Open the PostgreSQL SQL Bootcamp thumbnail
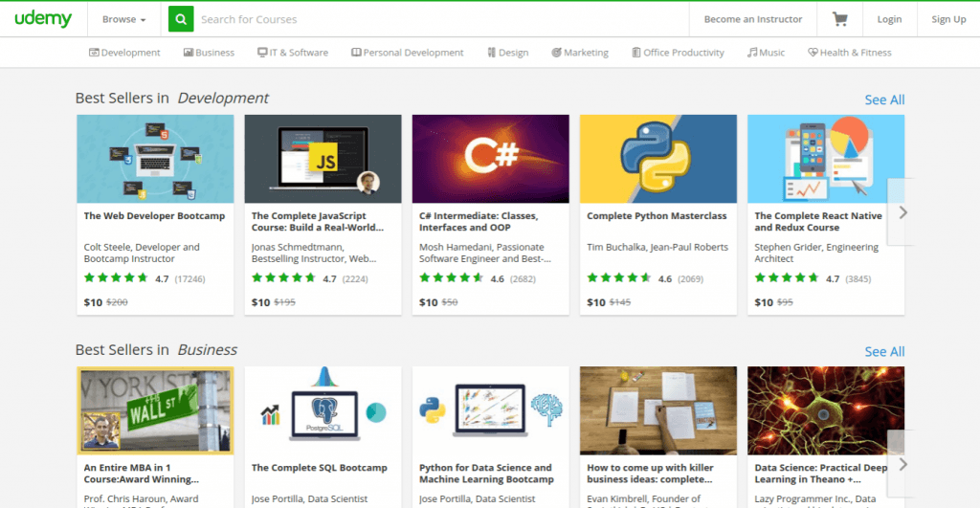This screenshot has height=508, width=980. point(323,410)
